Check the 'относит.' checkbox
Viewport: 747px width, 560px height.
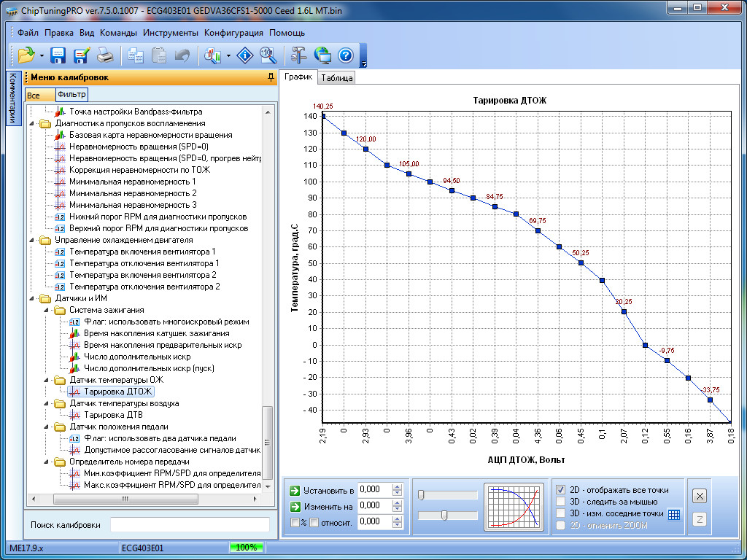[x=314, y=522]
